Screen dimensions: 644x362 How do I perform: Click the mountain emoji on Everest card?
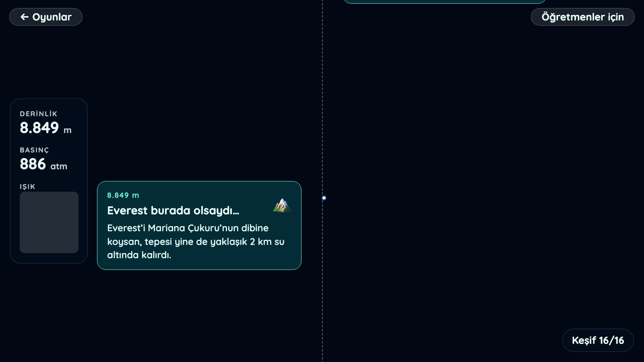coord(282,205)
